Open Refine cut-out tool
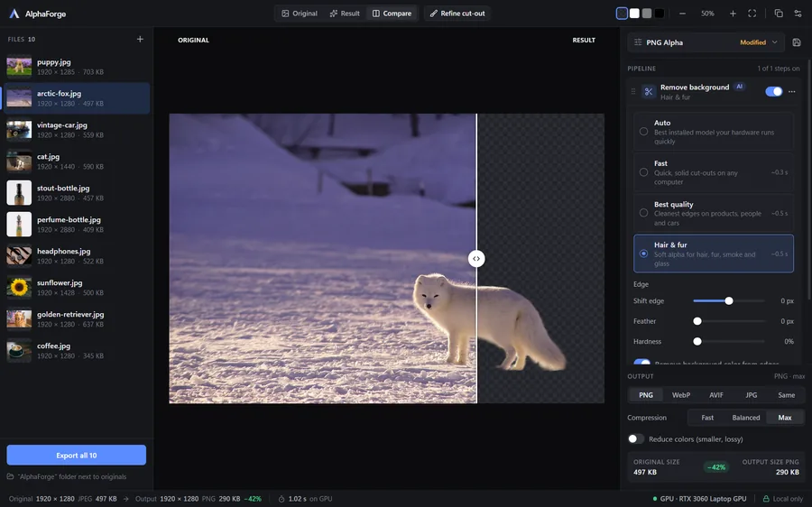The width and height of the screenshot is (812, 507). [457, 14]
